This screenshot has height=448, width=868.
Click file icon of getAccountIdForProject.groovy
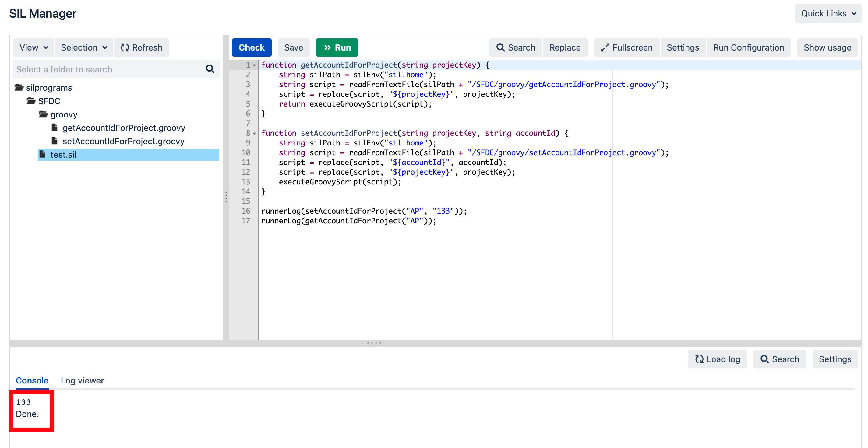pyautogui.click(x=54, y=128)
